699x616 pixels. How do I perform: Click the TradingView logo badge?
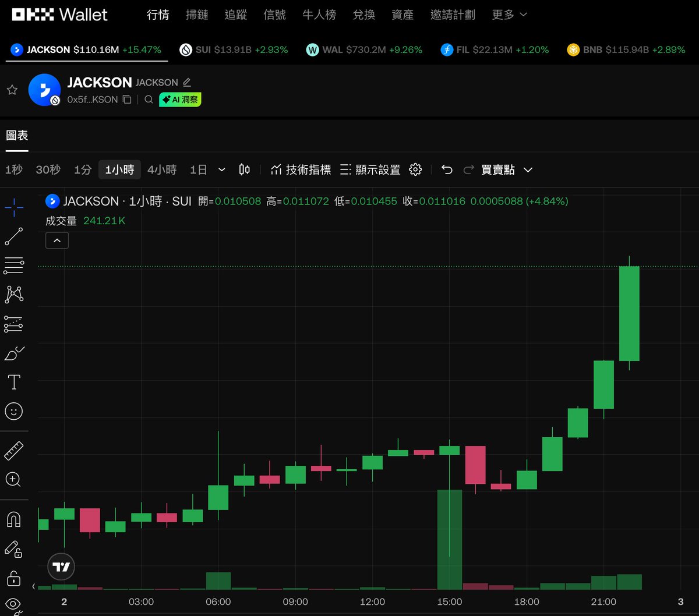pos(61,567)
